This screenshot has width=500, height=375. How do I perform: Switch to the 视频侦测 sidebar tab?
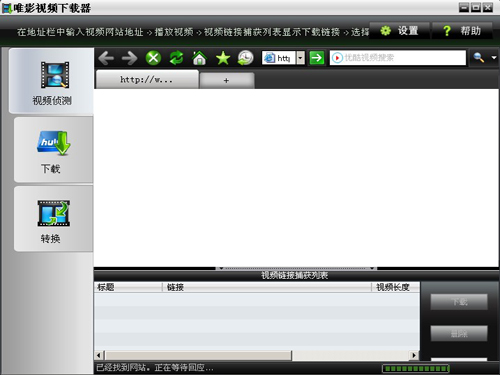[52, 81]
